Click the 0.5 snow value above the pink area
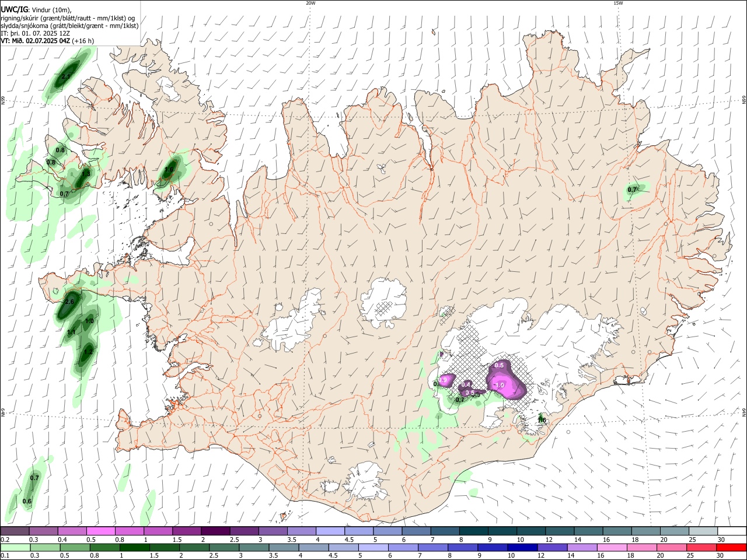The image size is (747, 560). pyautogui.click(x=499, y=365)
